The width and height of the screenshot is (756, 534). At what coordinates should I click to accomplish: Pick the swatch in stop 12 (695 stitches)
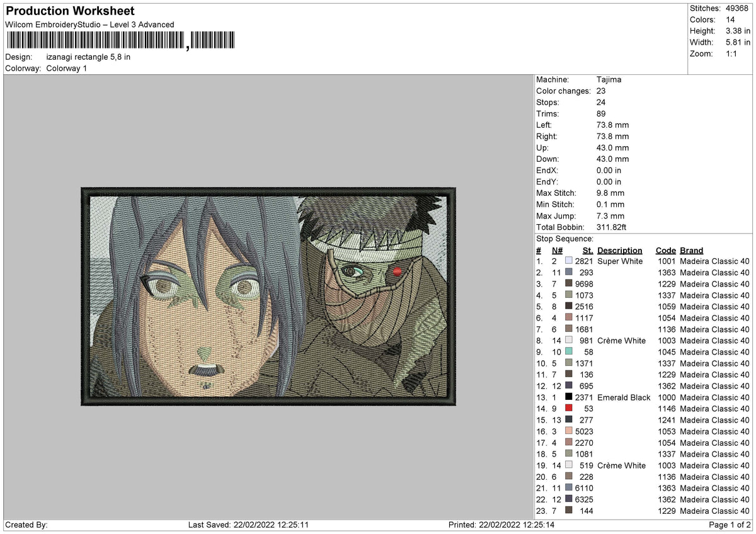click(569, 386)
